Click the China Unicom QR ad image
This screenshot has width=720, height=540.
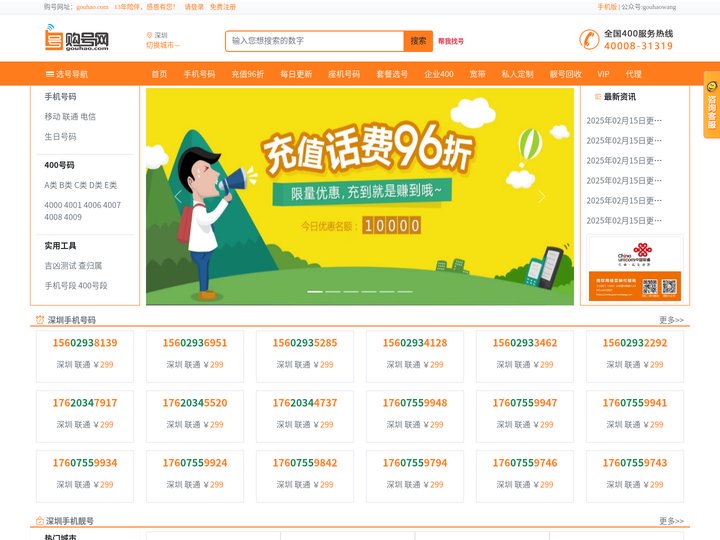coord(635,268)
